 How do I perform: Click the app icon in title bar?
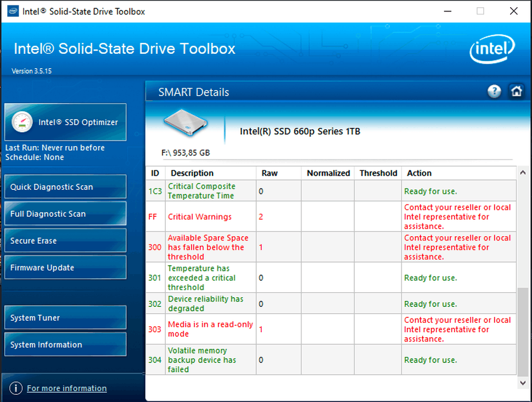pos(13,11)
